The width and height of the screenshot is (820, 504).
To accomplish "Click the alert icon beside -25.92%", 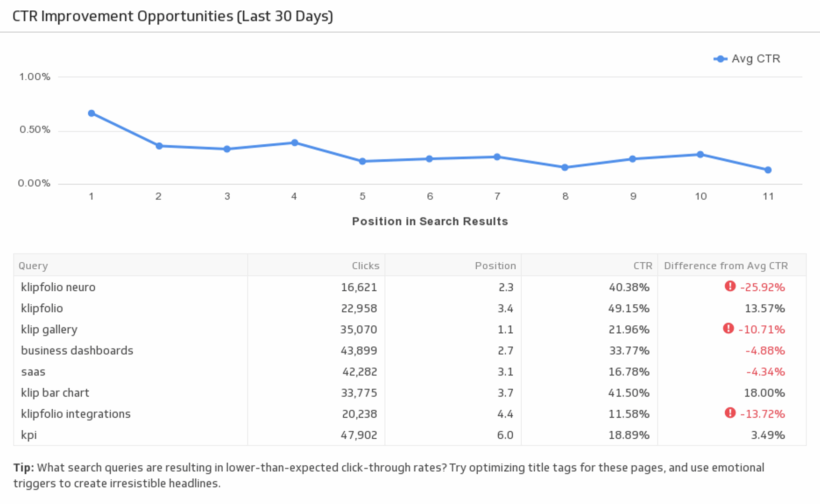I will click(x=730, y=286).
